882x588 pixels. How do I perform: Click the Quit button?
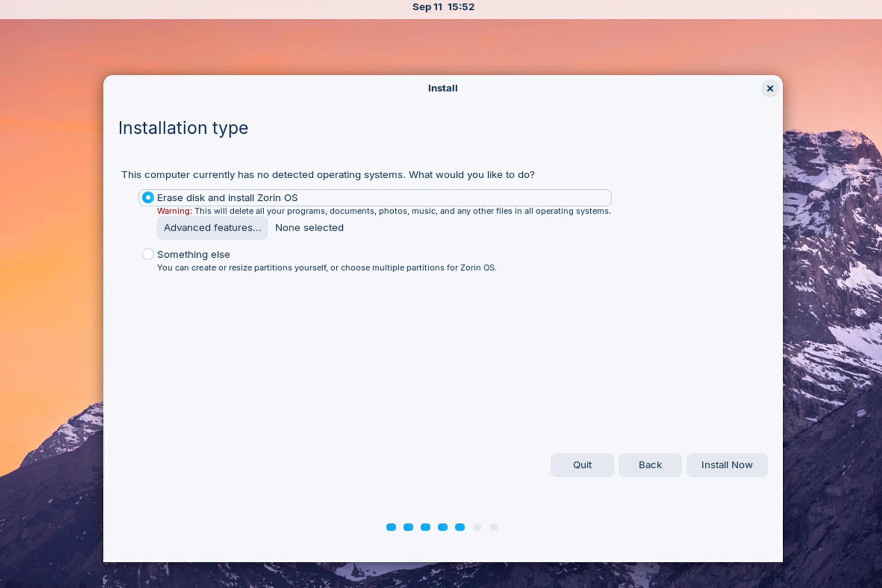click(582, 464)
